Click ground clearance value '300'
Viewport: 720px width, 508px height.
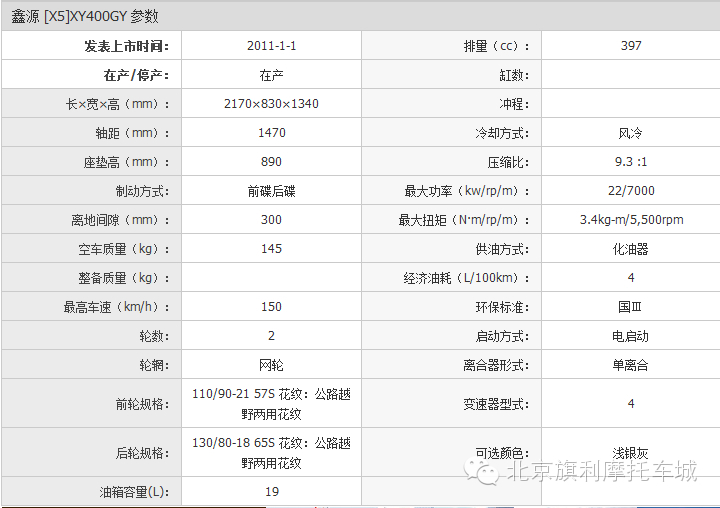(x=271, y=220)
